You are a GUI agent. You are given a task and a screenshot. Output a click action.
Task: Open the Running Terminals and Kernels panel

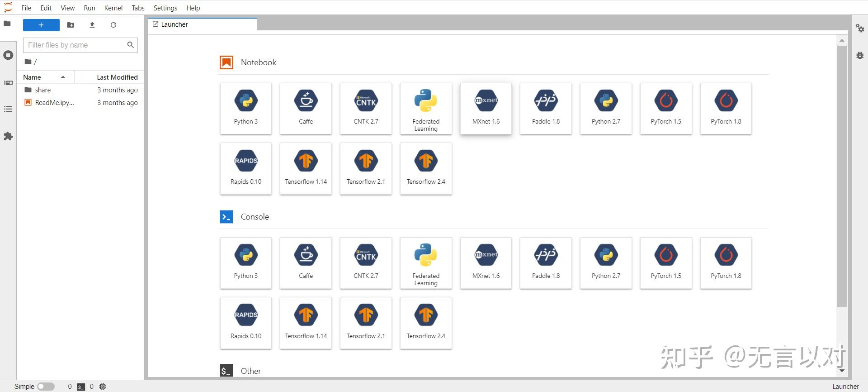click(8, 55)
